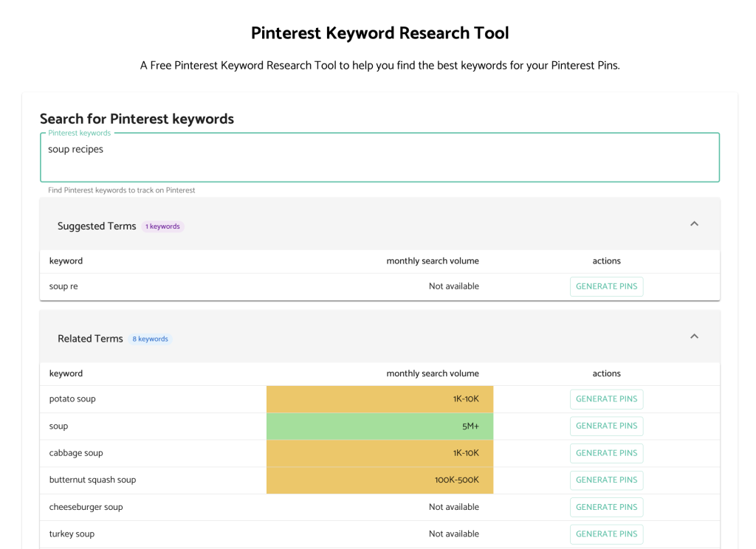The image size is (756, 549).
Task: Click the chevron above the Suggested Terms table
Action: (x=693, y=223)
